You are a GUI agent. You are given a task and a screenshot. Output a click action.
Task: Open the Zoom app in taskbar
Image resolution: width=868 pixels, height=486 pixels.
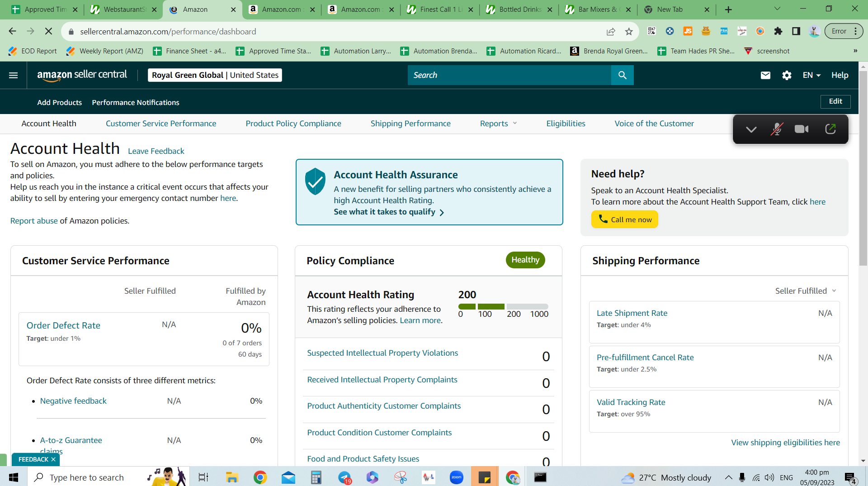click(457, 477)
